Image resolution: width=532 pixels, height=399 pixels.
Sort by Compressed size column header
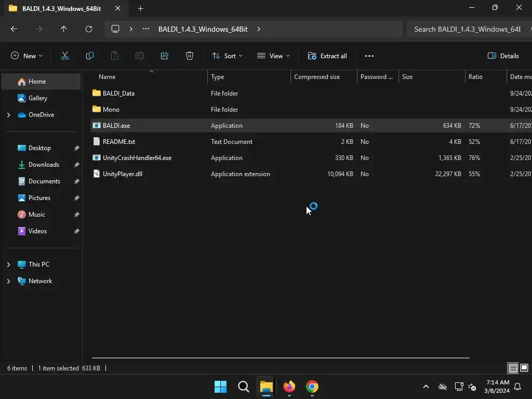pos(324,77)
